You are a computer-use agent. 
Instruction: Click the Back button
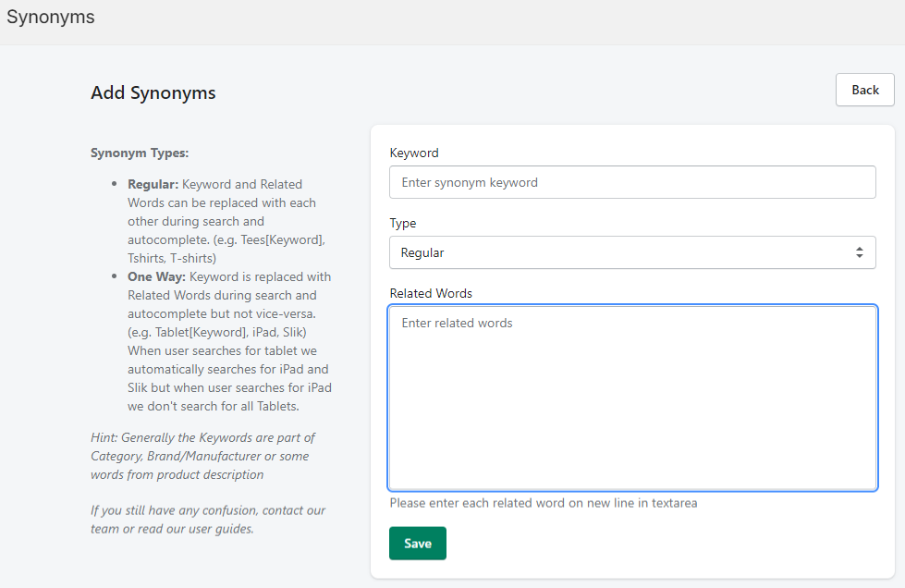click(864, 90)
